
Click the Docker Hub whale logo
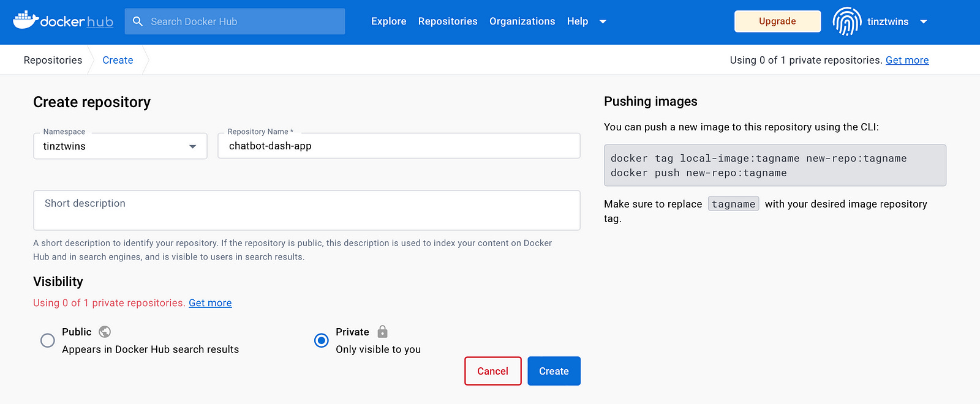pos(63,21)
